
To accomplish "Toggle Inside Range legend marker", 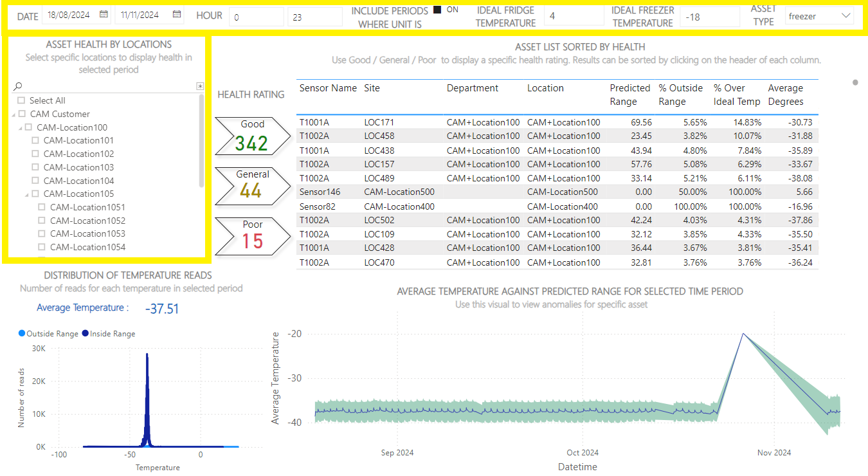I will click(86, 334).
